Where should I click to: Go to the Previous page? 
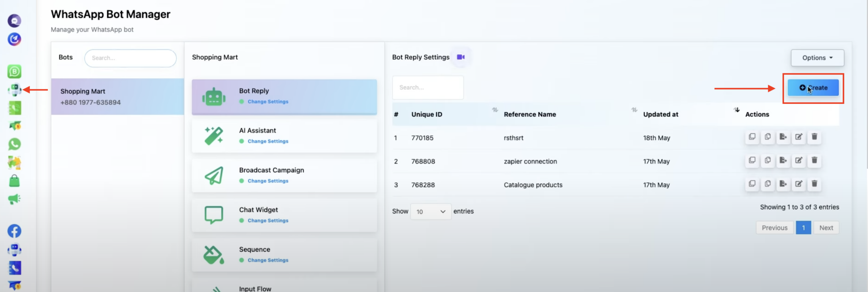tap(774, 228)
